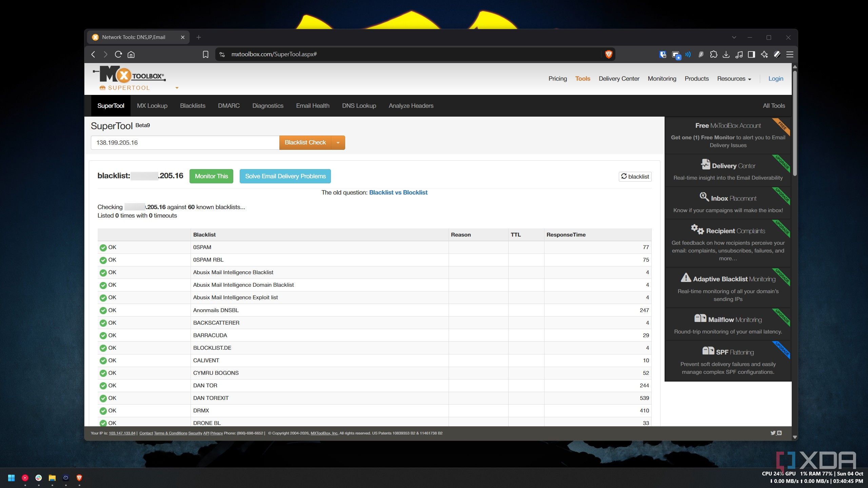Screen dimensions: 868x488
Task: Open Twitter icon in footer
Action: click(773, 433)
